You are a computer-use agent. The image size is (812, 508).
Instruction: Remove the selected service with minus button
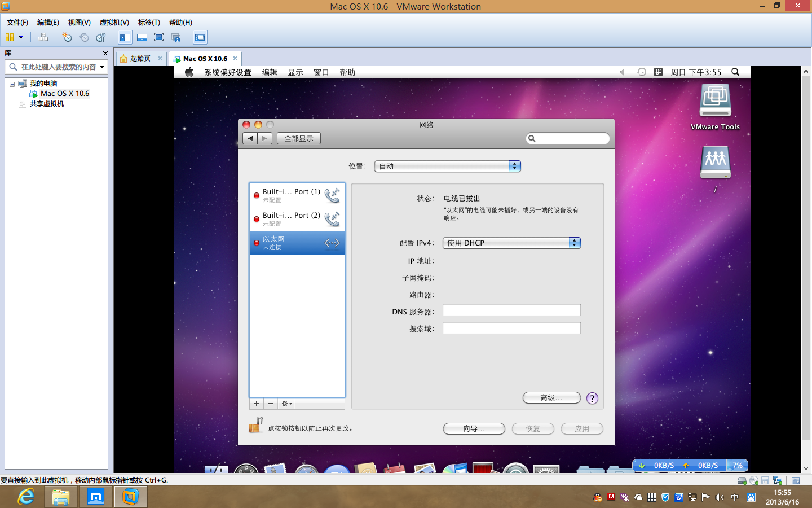point(271,404)
